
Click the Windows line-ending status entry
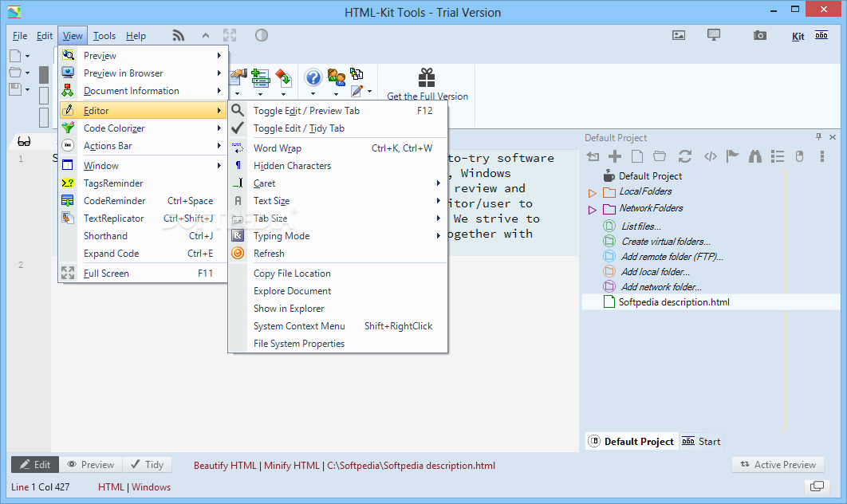point(152,487)
